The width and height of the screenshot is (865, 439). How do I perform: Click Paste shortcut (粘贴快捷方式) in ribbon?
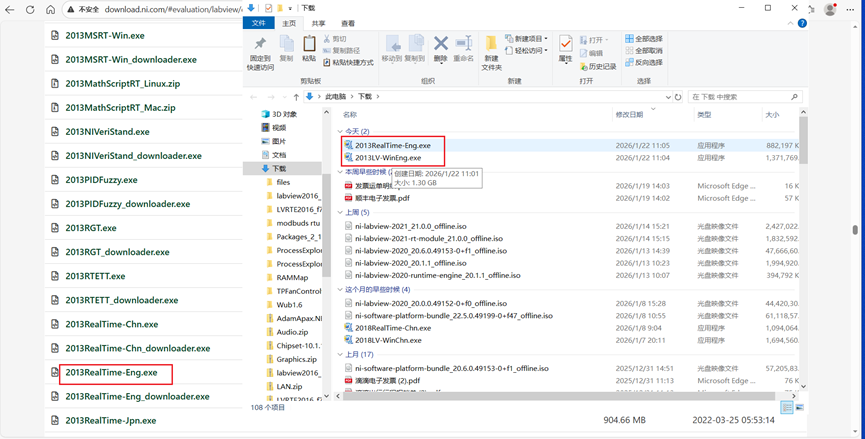[348, 63]
